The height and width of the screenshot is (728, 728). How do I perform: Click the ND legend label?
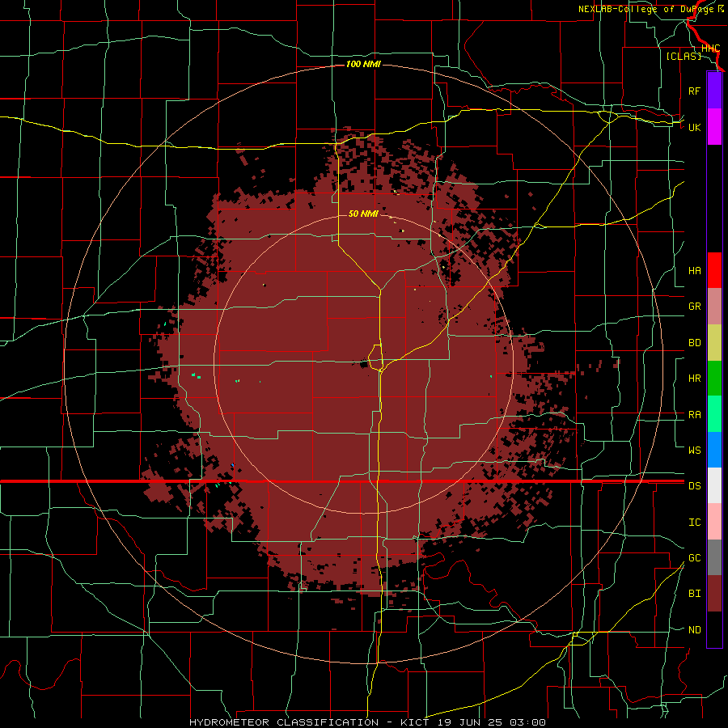pos(694,630)
